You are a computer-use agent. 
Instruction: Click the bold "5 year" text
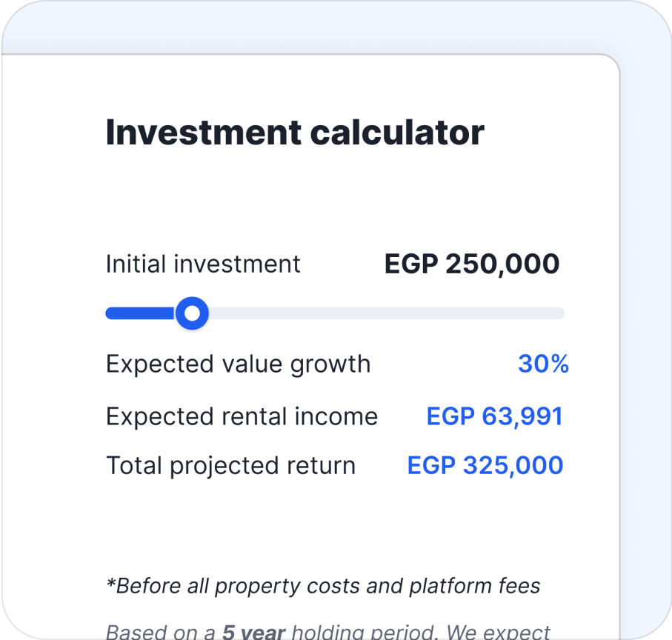[254, 632]
